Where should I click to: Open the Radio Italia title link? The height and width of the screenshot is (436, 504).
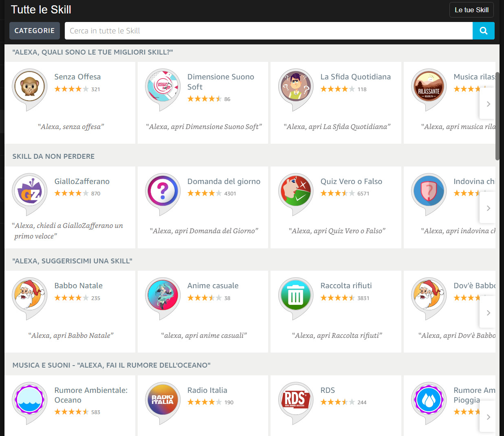[x=207, y=390]
